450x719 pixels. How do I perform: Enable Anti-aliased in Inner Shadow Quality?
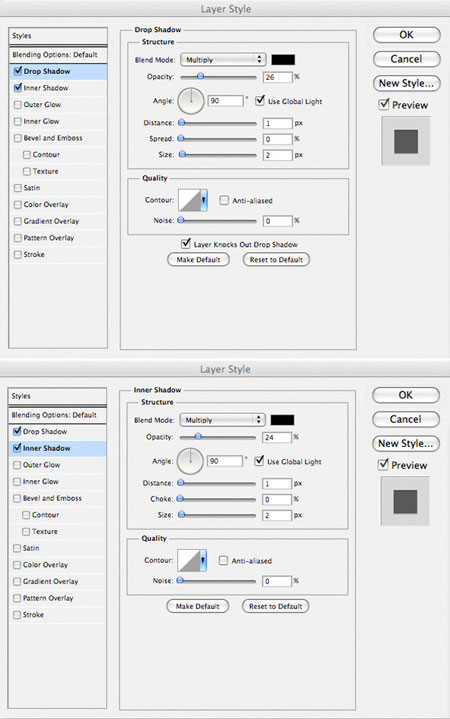[223, 560]
